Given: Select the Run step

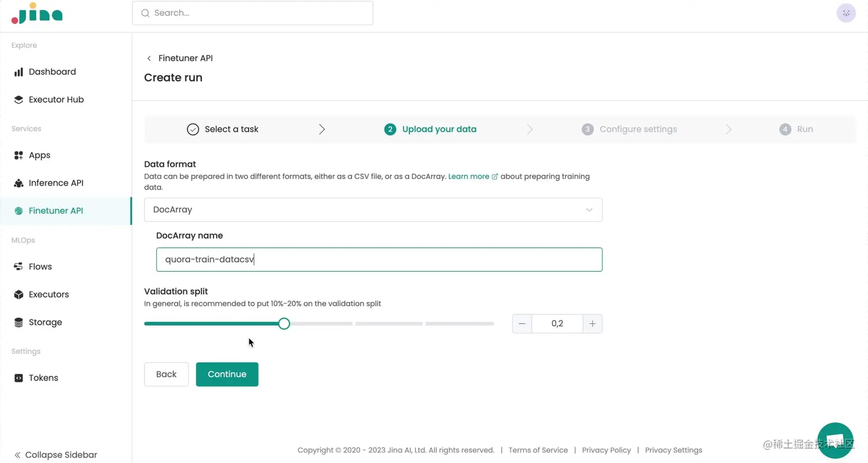Looking at the screenshot, I should pyautogui.click(x=796, y=129).
